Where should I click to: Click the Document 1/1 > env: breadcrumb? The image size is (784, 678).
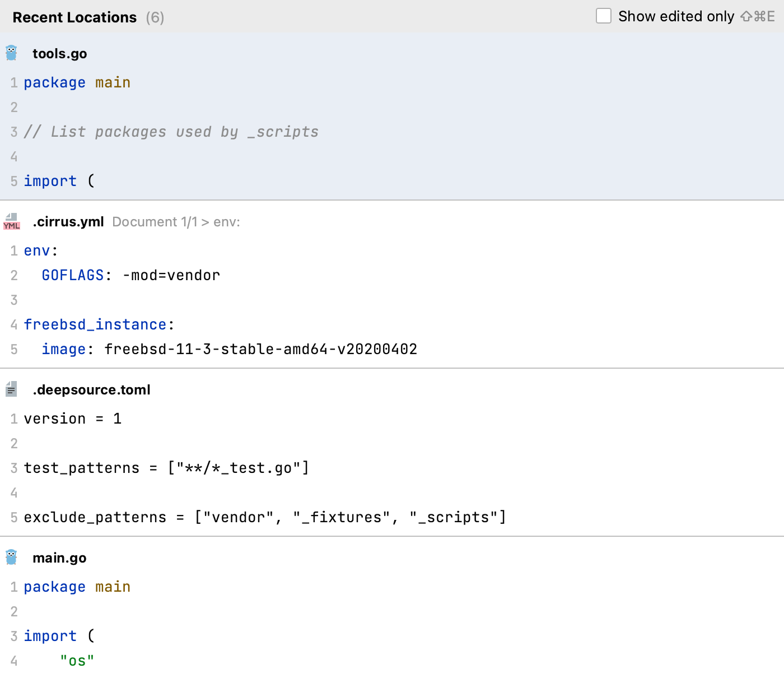(176, 222)
